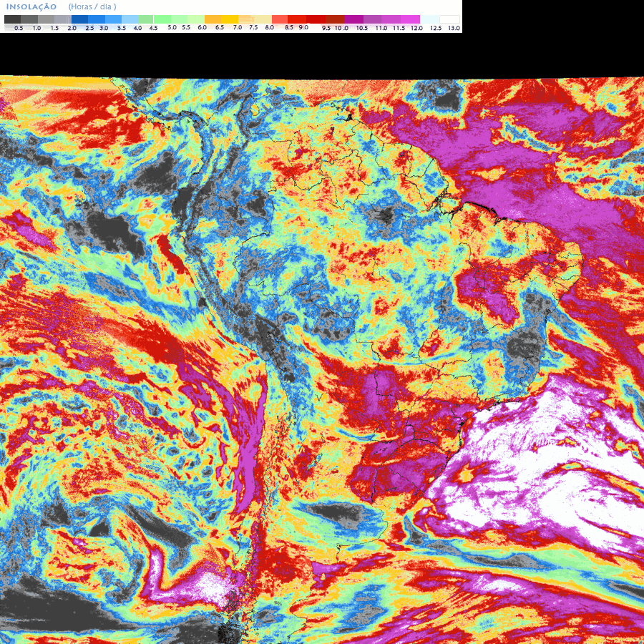Click the "1.0" legend value

point(36,28)
